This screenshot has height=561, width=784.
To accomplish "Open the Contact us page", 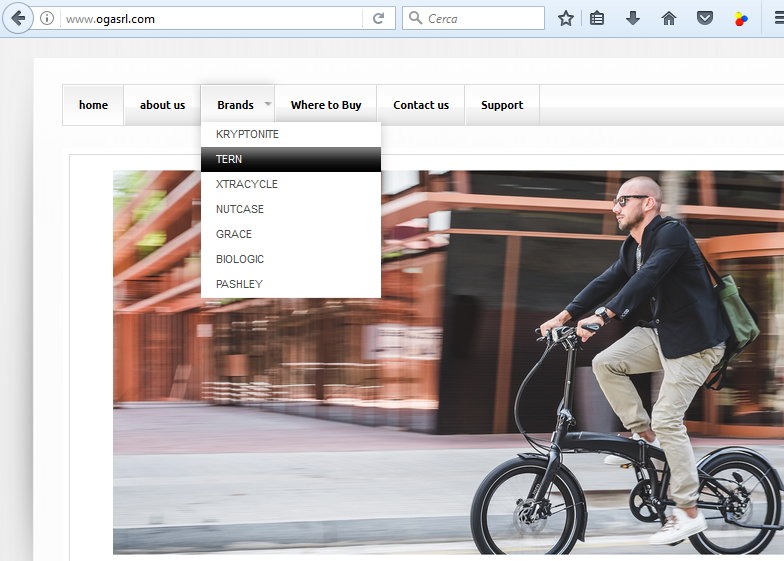I will click(x=421, y=105).
